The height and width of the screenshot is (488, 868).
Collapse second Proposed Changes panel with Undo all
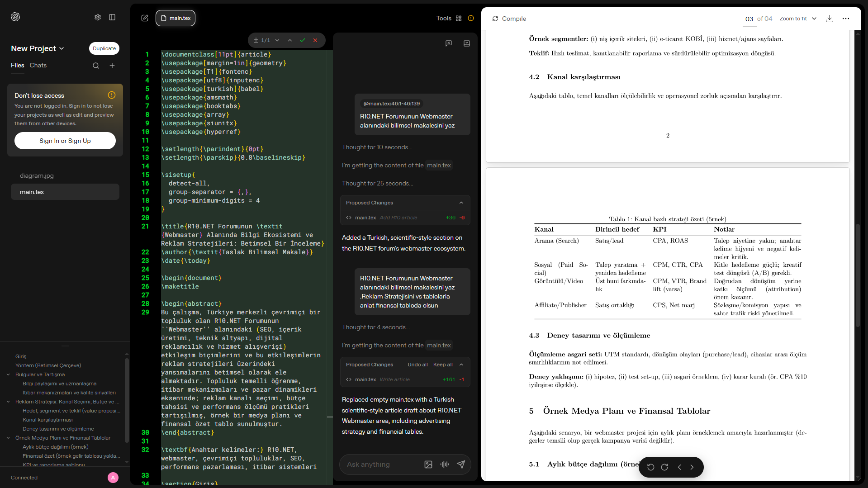(461, 365)
